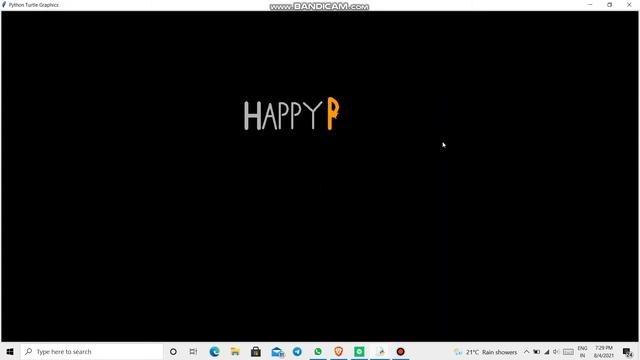
Task: Open Cortana from the taskbar
Action: [173, 351]
